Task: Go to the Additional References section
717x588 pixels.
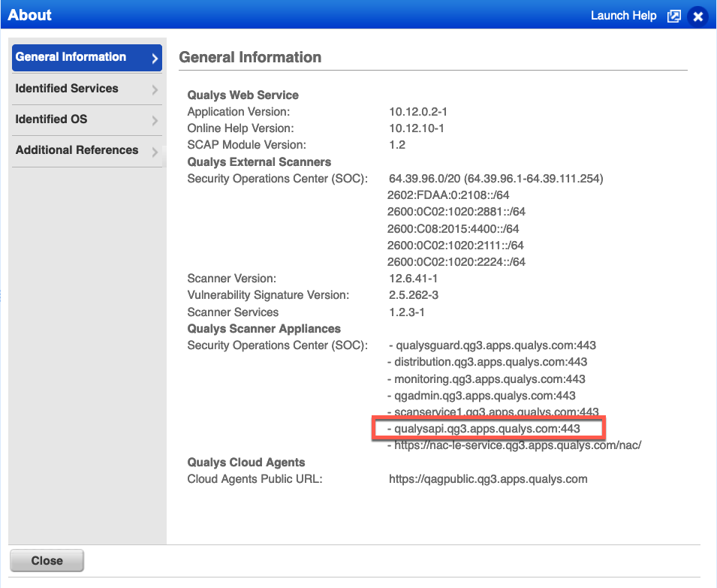Action: [x=77, y=150]
